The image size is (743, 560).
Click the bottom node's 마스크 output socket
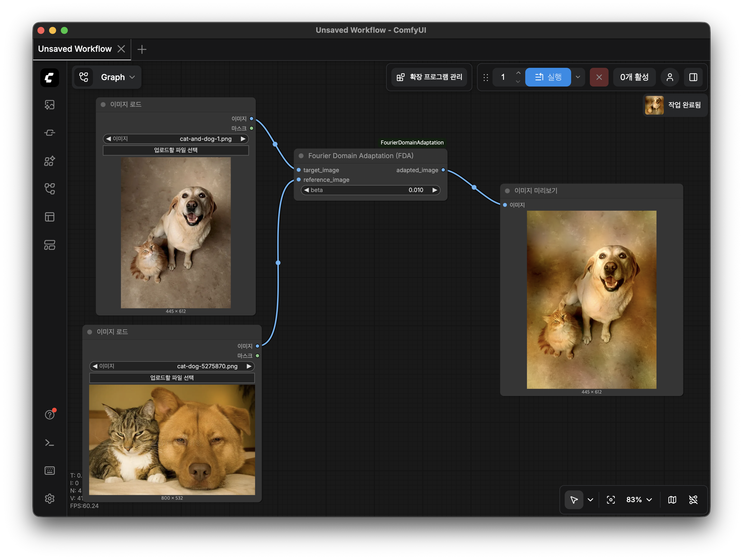(x=258, y=356)
